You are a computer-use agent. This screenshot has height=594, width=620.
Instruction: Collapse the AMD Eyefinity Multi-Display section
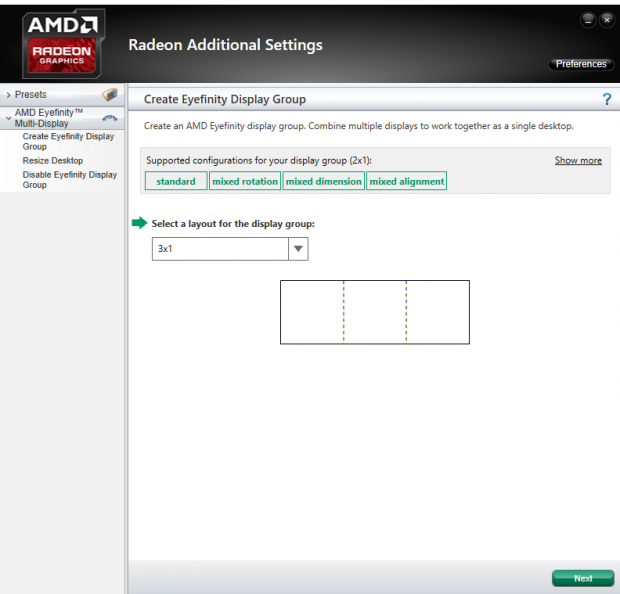point(8,118)
